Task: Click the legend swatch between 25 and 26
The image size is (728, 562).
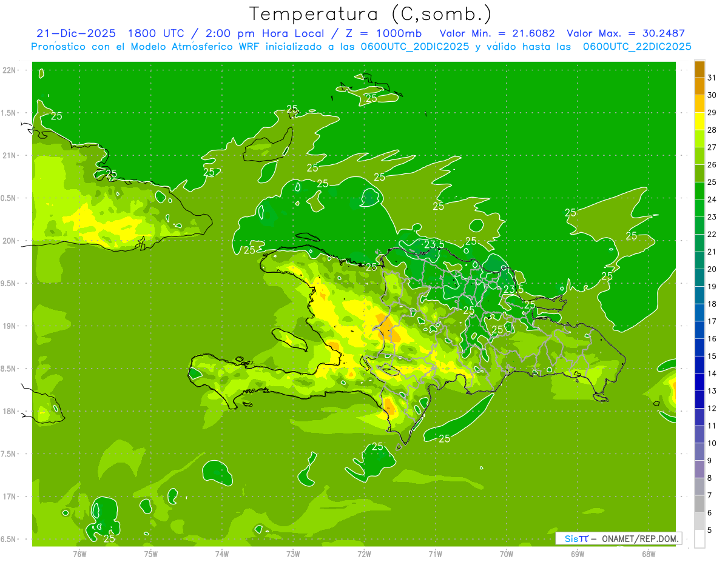Action: coord(699,173)
